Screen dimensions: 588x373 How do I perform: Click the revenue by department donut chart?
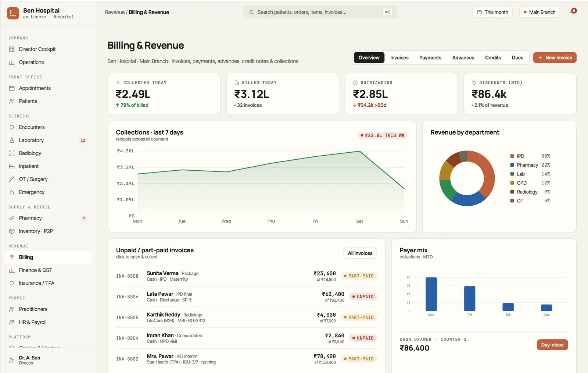(467, 178)
